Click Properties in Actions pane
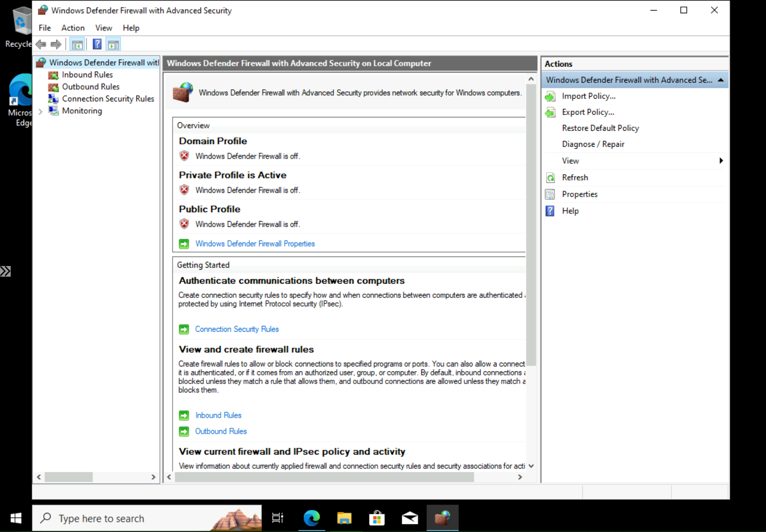This screenshot has height=532, width=766. pyautogui.click(x=580, y=194)
